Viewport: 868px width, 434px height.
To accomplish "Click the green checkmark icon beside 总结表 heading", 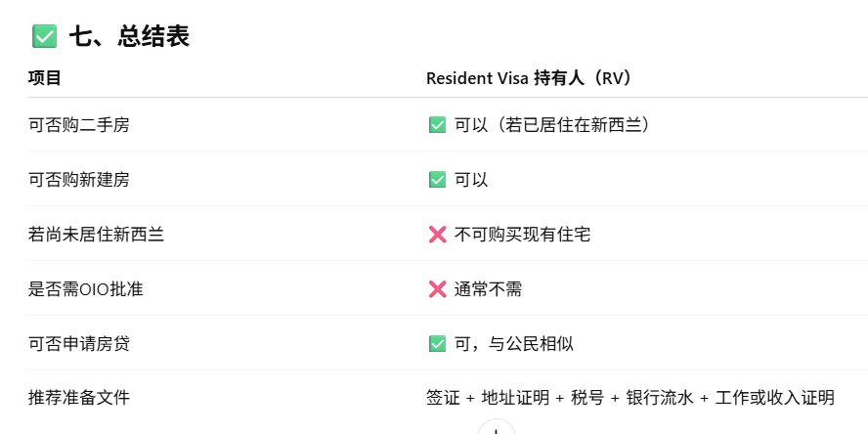I will (44, 37).
